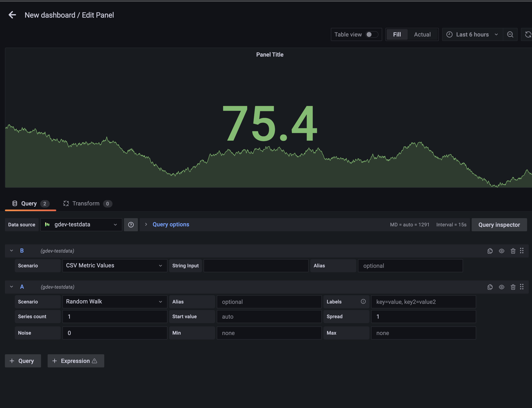The width and height of the screenshot is (532, 408).
Task: Duplicate query A using the copy icon
Action: pos(490,287)
